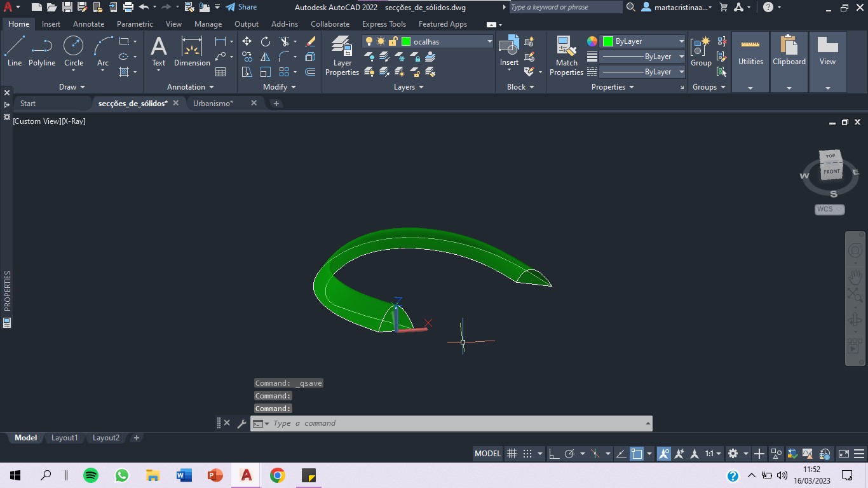The width and height of the screenshot is (868, 488).
Task: Click the Group tool
Action: 701,51
